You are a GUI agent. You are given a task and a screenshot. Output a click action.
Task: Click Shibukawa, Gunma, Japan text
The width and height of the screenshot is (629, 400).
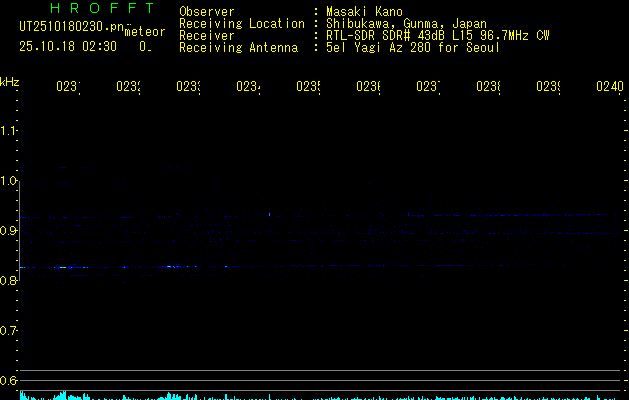[x=406, y=24]
